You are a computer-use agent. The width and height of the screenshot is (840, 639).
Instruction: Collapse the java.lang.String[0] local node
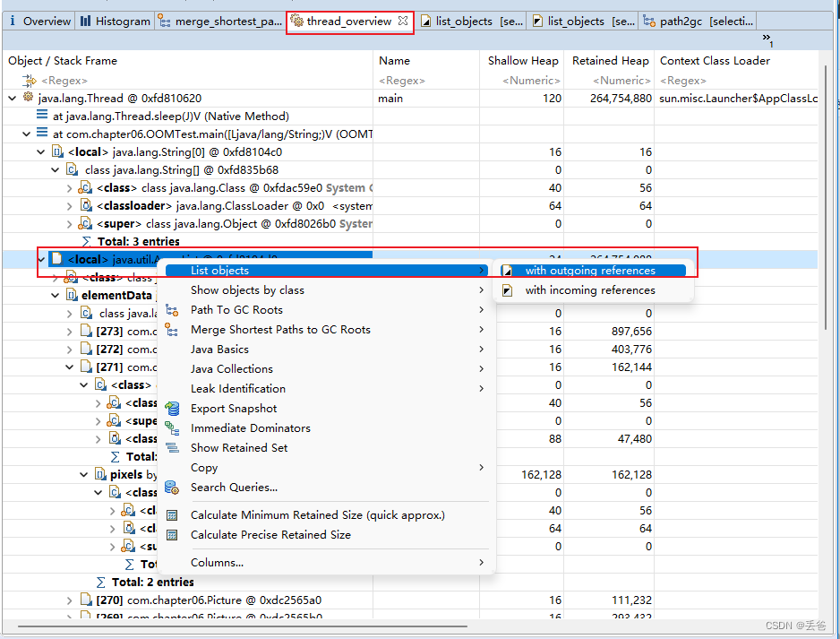tap(40, 152)
